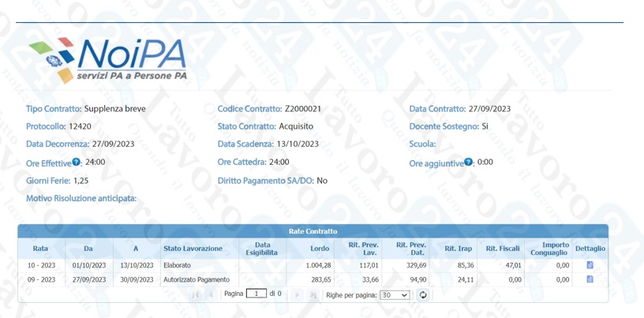Screen dimensions: 644x318
Task: Click Data Scadenza value 13/10/2023
Action: (298, 144)
